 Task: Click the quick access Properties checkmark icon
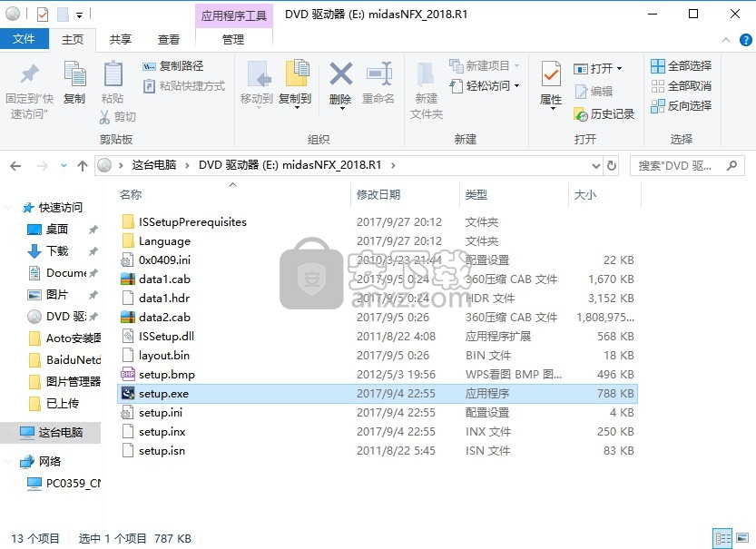[x=43, y=15]
